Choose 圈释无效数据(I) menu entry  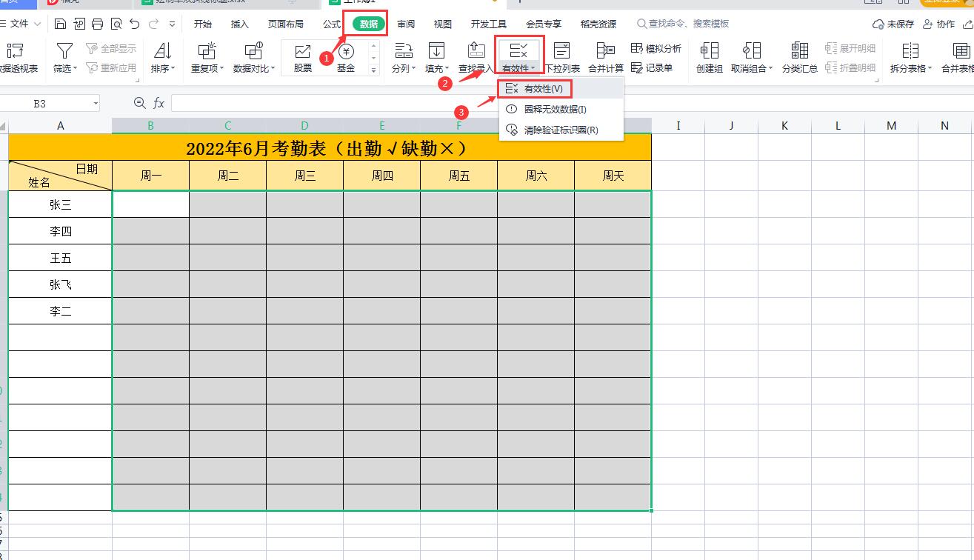[555, 109]
